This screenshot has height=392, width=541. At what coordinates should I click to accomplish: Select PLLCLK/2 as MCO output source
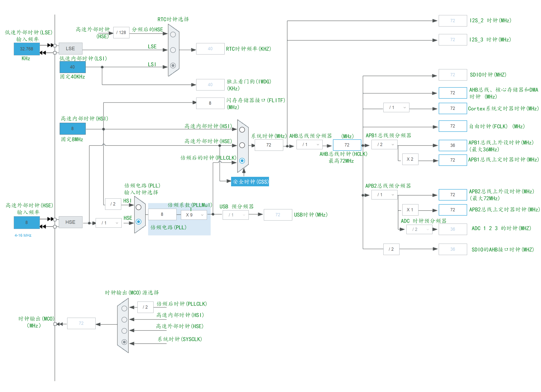pos(124,308)
